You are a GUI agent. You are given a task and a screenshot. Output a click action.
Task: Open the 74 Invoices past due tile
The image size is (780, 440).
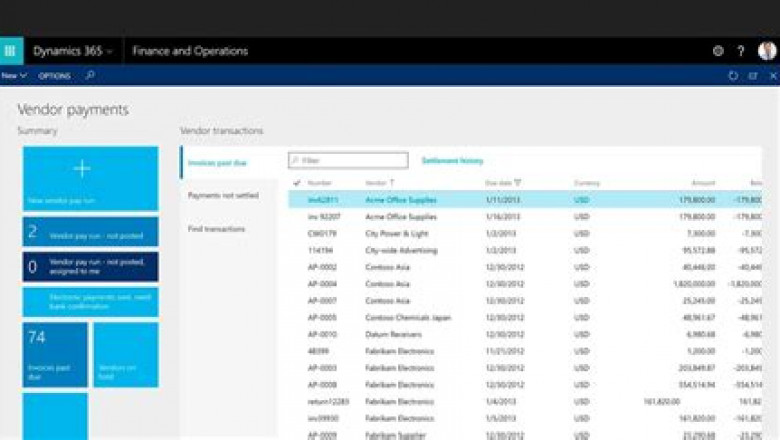(x=55, y=354)
